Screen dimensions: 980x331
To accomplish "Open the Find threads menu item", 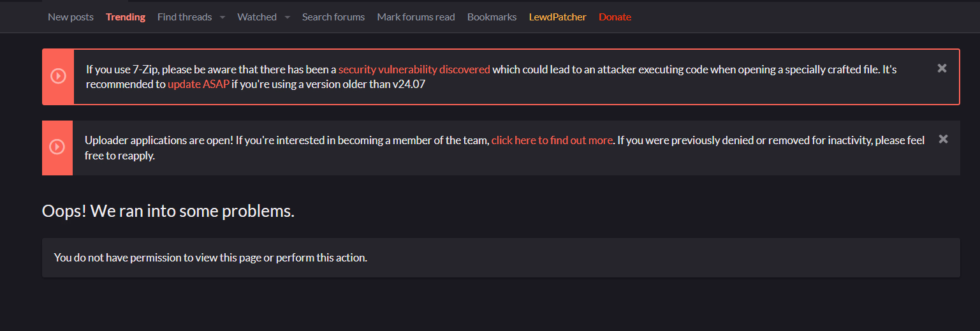I will tap(184, 17).
